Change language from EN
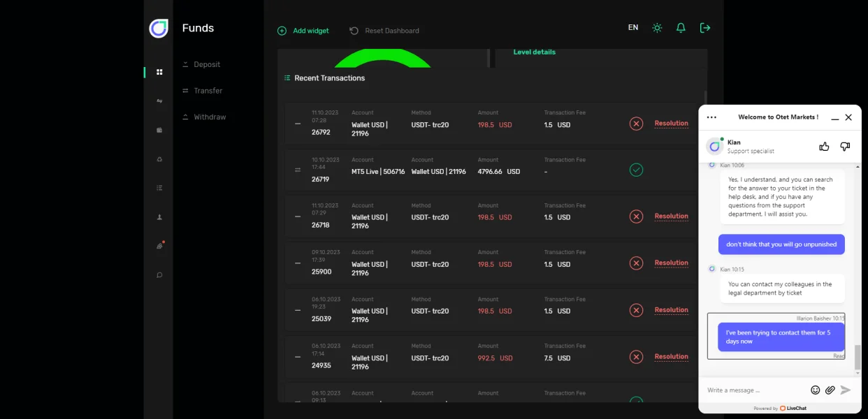 [633, 28]
